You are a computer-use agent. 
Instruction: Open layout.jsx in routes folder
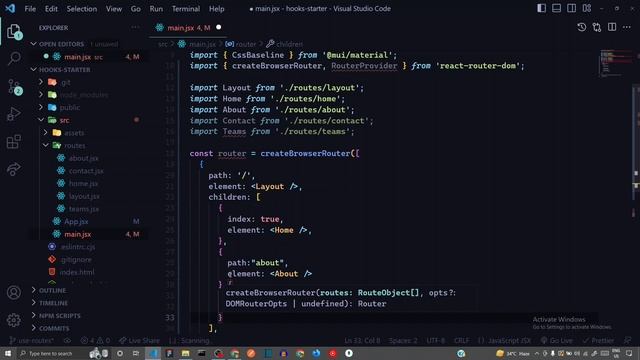84,196
